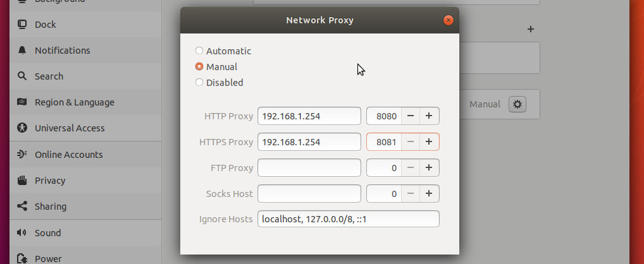Open the Notifications settings panel

point(85,51)
